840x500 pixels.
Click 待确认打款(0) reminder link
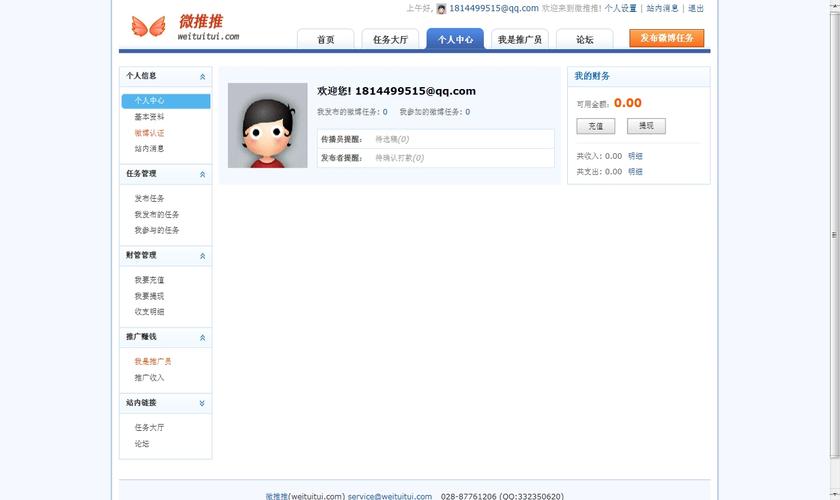pyautogui.click(x=400, y=158)
